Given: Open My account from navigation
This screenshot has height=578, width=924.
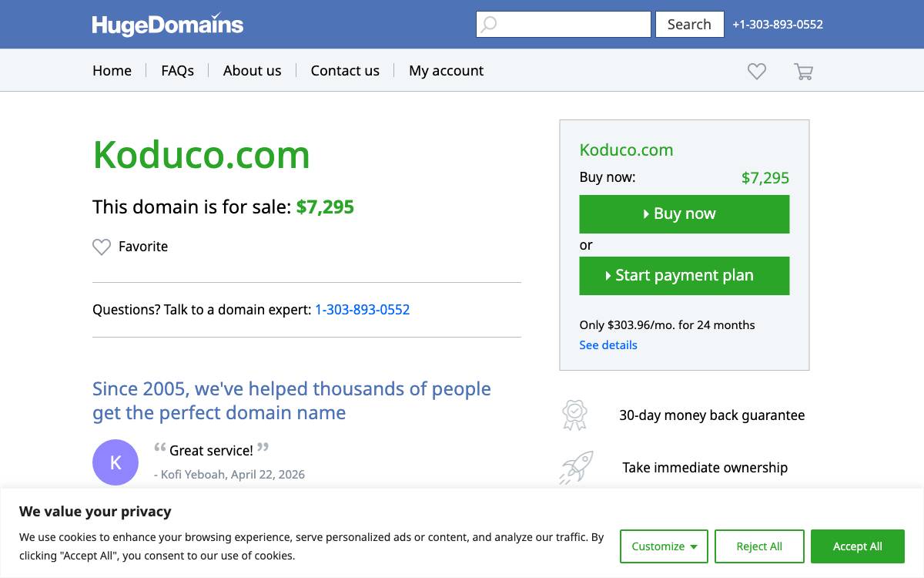Looking at the screenshot, I should [446, 71].
